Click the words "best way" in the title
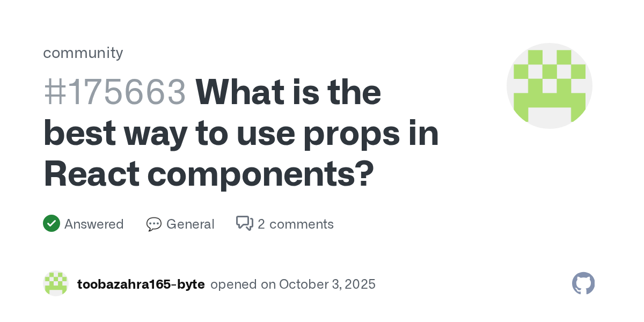The height and width of the screenshot is (322, 644). pos(103,134)
